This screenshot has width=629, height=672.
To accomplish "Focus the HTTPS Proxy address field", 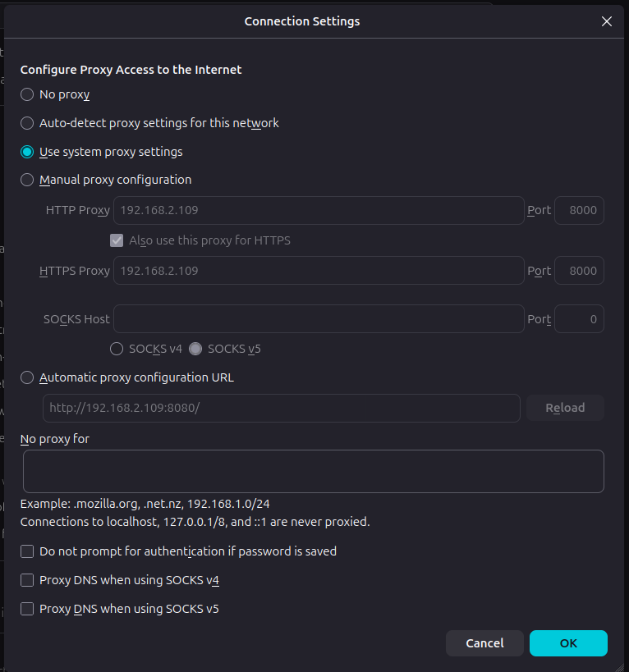I will 319,271.
